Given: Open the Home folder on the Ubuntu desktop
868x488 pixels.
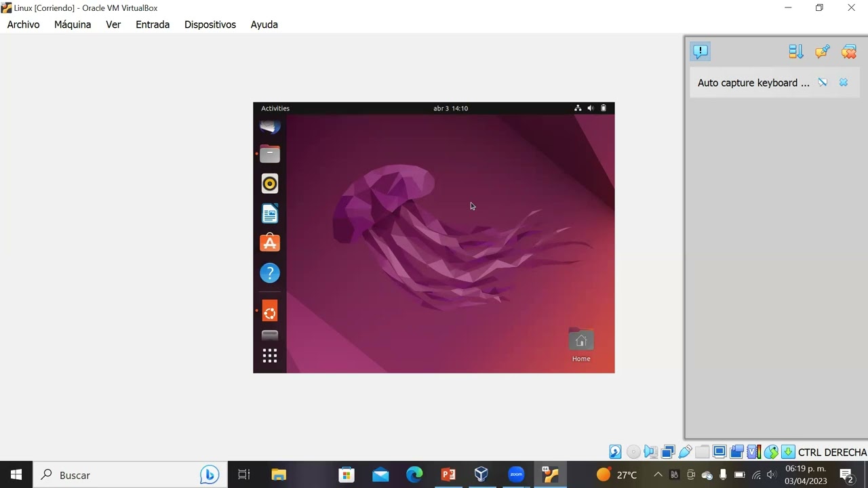Looking at the screenshot, I should click(581, 345).
